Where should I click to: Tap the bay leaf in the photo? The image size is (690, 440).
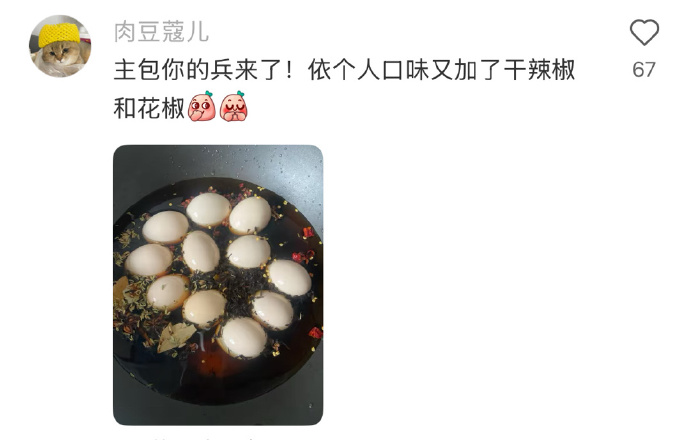(176, 337)
